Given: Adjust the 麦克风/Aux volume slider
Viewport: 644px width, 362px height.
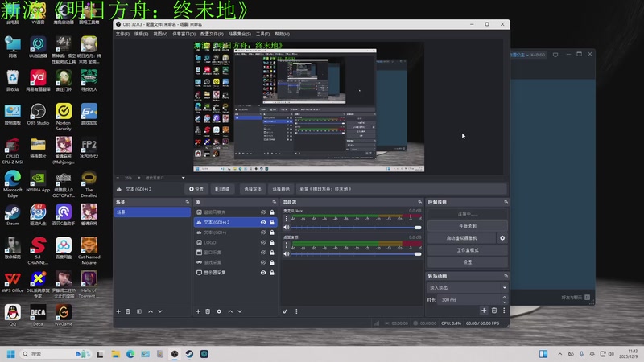Looking at the screenshot, I should click(356, 228).
